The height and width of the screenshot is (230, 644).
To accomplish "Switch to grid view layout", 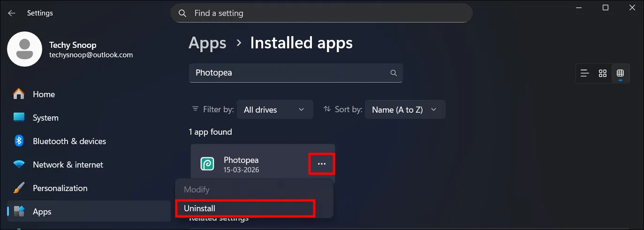I will (x=603, y=73).
